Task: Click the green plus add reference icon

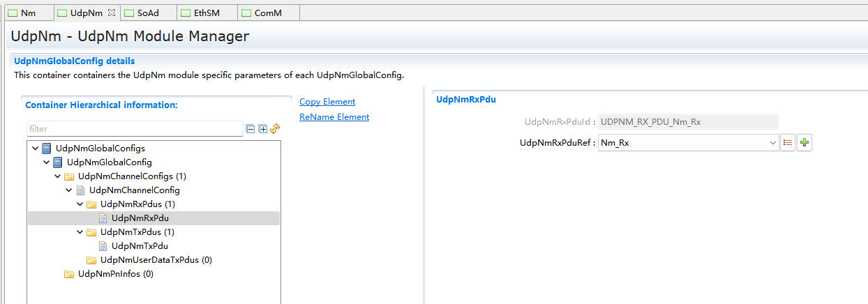Action: tap(805, 143)
